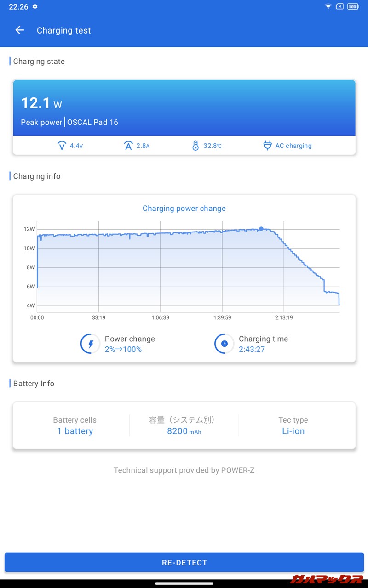This screenshot has height=588, width=368.
Task: Click the voltage icon beside 4.4V
Action: [62, 146]
